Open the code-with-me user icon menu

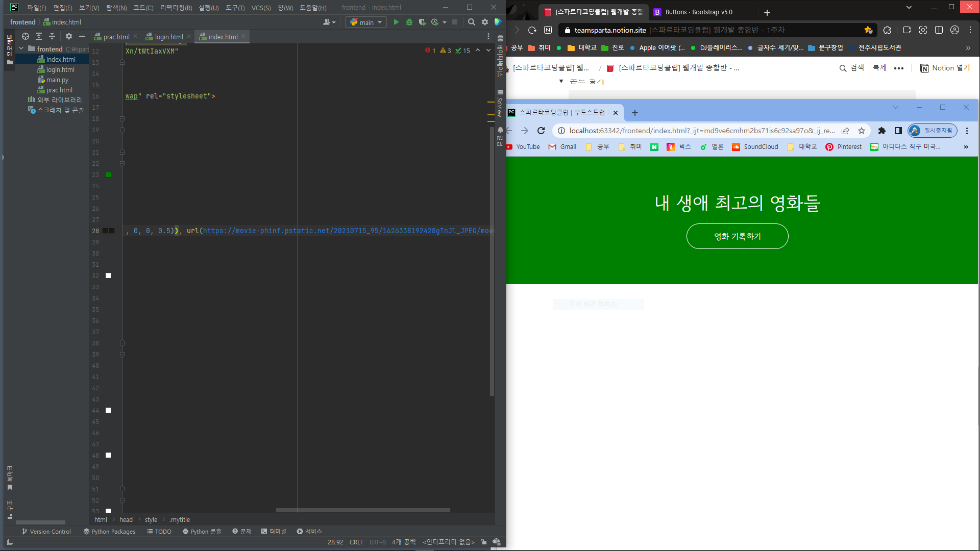click(329, 22)
